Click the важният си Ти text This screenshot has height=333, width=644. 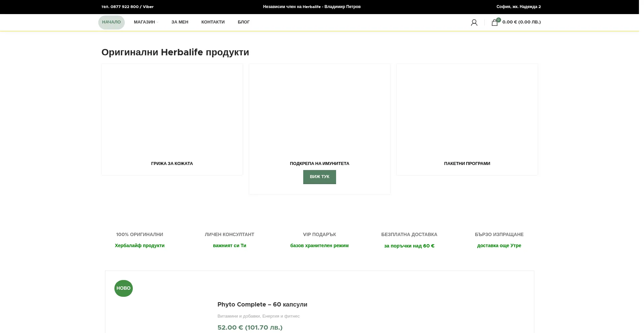pyautogui.click(x=229, y=246)
